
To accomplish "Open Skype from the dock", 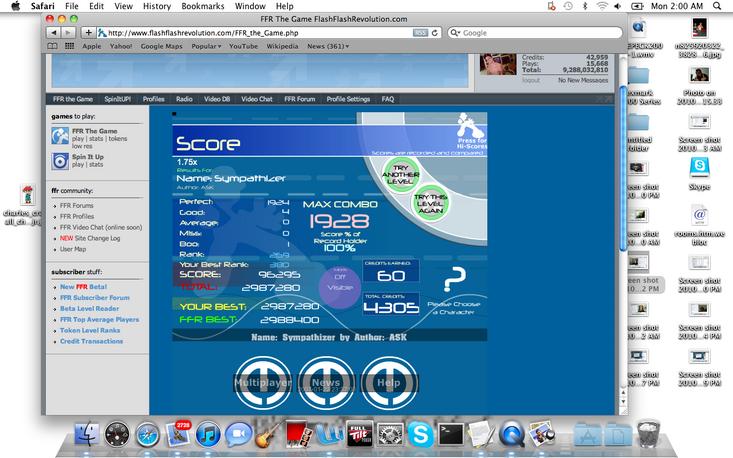I will coord(420,434).
